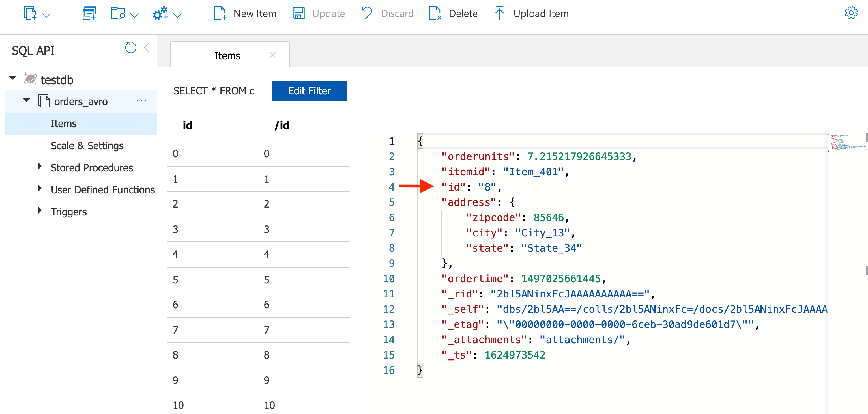868x414 pixels.
Task: Refresh the SQL API tree
Action: click(x=131, y=48)
